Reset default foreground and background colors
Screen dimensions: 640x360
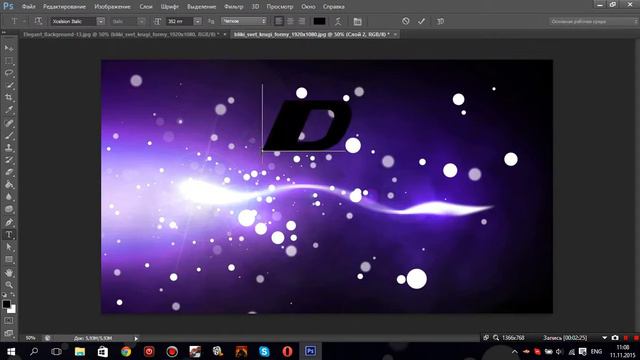[x=4, y=294]
